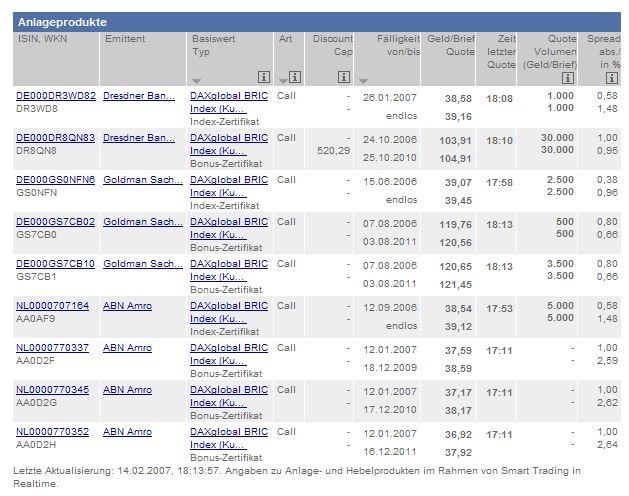The height and width of the screenshot is (496, 629).
Task: Open Dresdner Ban... issuer in DR8QN8 row
Action: click(139, 138)
